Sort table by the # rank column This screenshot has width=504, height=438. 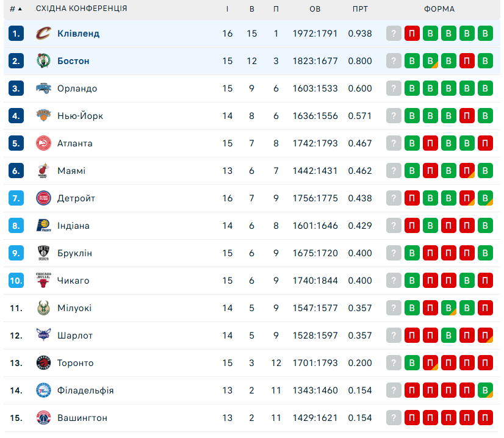click(16, 9)
